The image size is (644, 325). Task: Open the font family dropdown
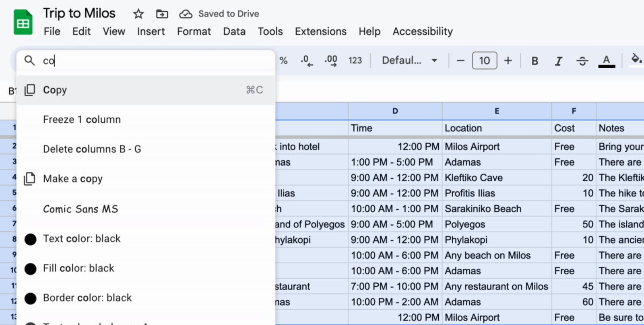pos(409,60)
